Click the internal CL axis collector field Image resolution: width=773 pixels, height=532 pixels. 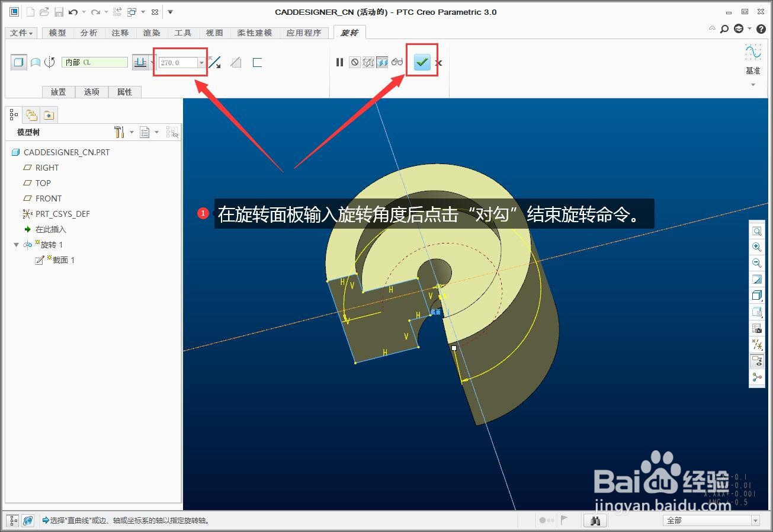pos(95,62)
